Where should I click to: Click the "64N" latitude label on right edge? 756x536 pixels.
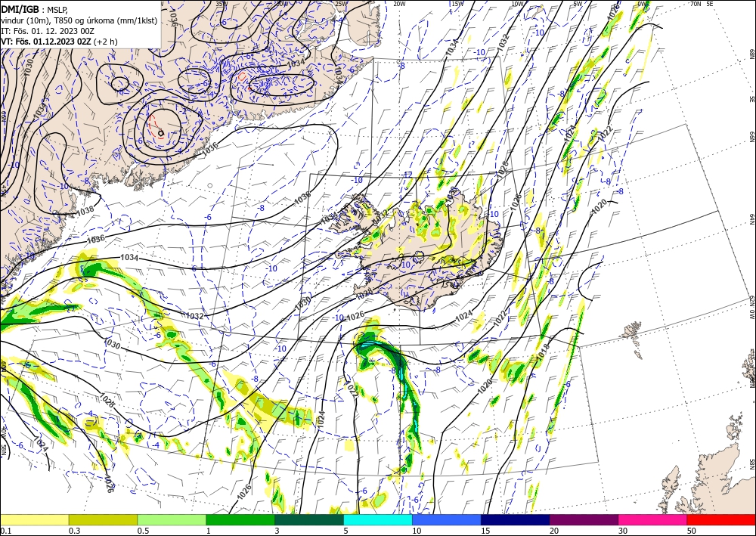click(x=751, y=219)
